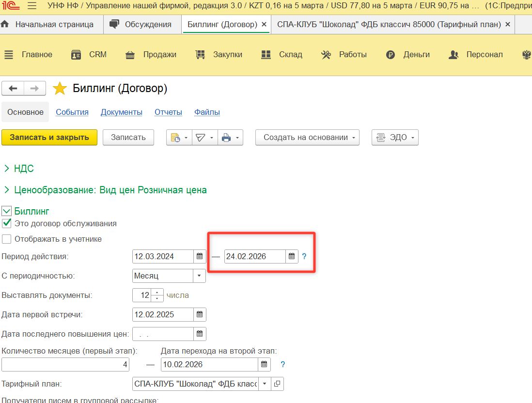This screenshot has height=403, width=532.
Task: Uncheck 'Это договор обслуживания' checkbox
Action: pos(7,224)
